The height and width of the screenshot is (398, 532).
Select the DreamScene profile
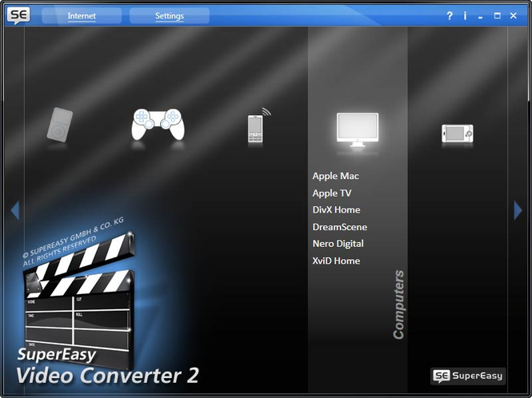pyautogui.click(x=340, y=227)
